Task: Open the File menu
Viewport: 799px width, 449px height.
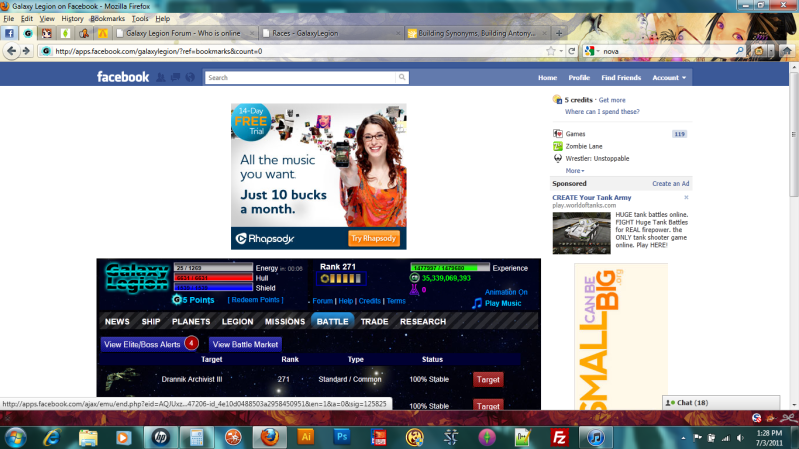Action: point(9,18)
